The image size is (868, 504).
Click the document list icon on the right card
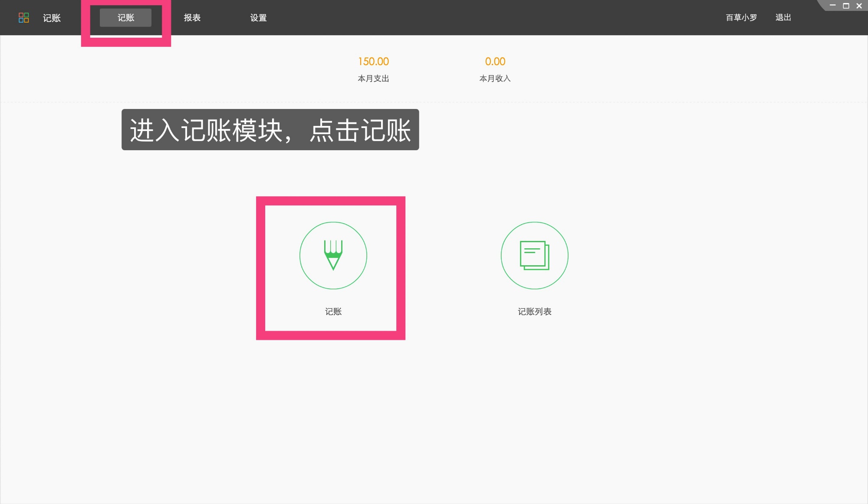[x=534, y=256]
